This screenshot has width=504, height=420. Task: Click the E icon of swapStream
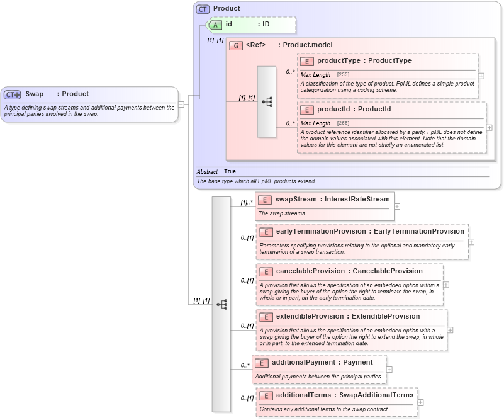(265, 200)
